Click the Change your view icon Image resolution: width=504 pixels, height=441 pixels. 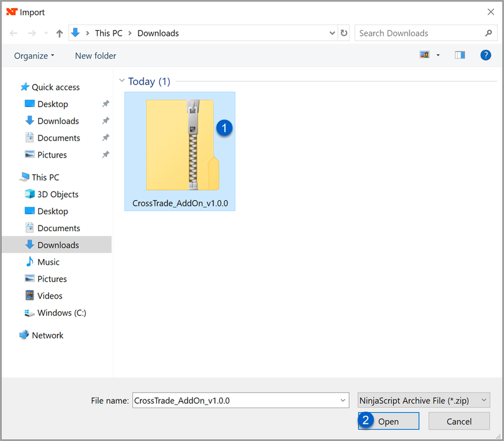[425, 55]
